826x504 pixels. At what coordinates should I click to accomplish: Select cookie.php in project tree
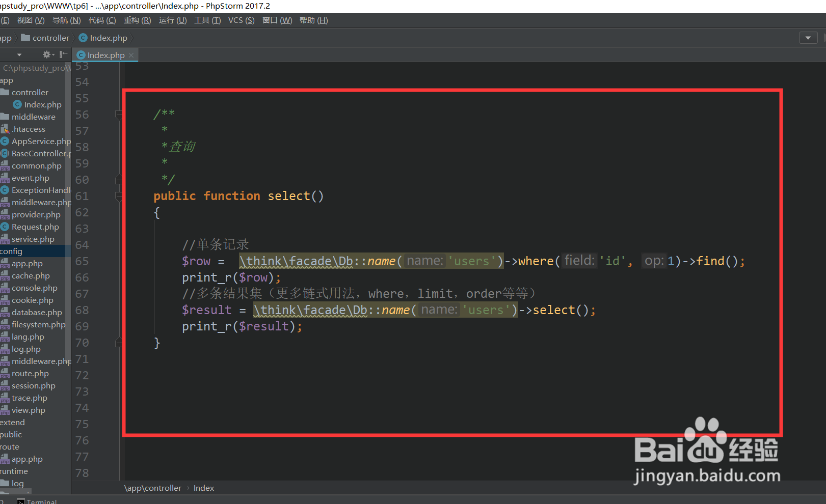pos(32,300)
